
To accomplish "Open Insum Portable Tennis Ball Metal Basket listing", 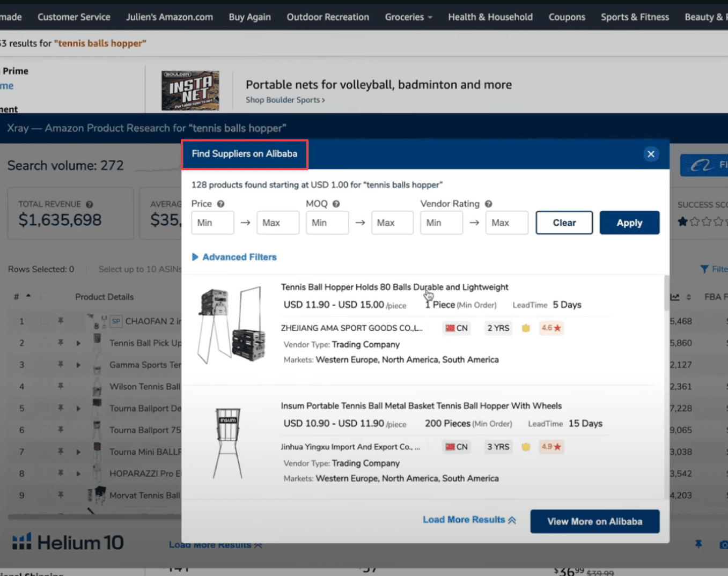I will coord(421,406).
